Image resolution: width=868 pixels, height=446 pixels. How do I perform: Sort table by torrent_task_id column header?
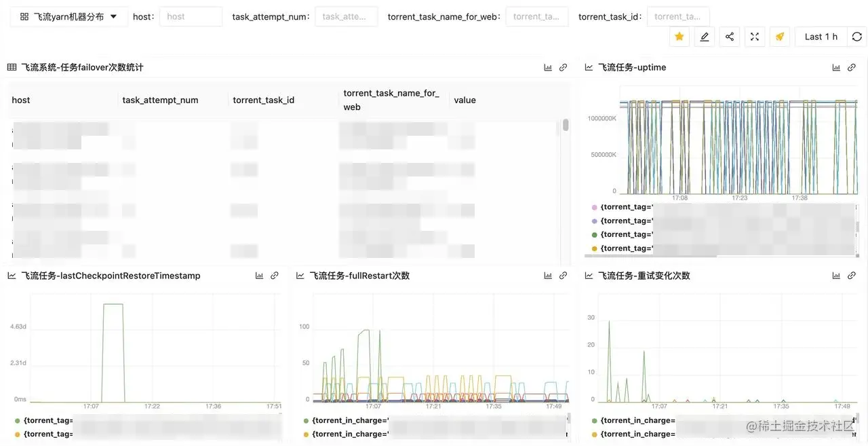click(x=264, y=100)
